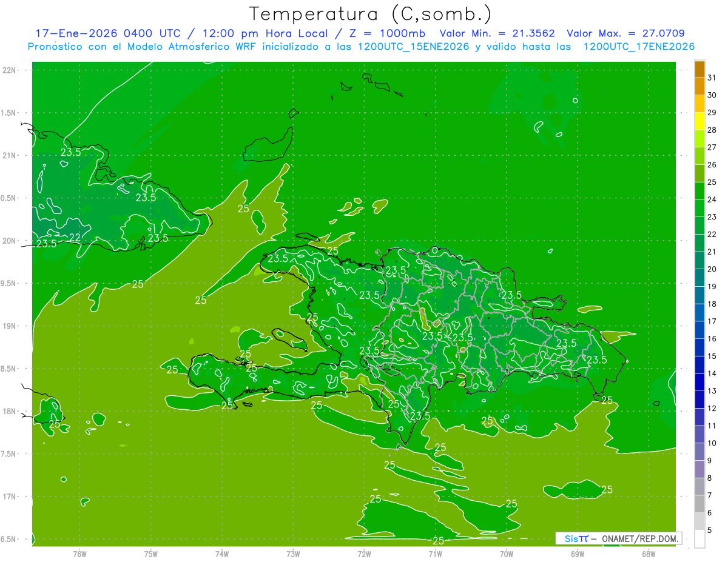Click the "Valor Max. = 27.0709" text
728x562 pixels.
coord(625,33)
